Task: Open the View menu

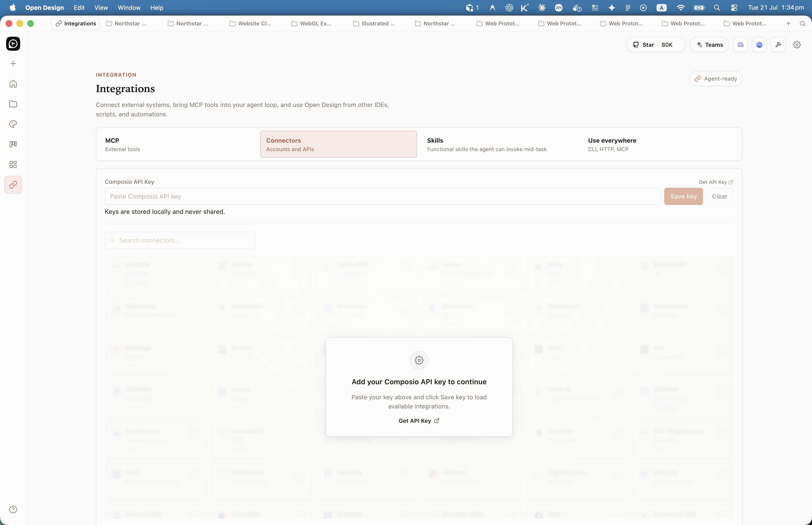Action: pos(101,8)
